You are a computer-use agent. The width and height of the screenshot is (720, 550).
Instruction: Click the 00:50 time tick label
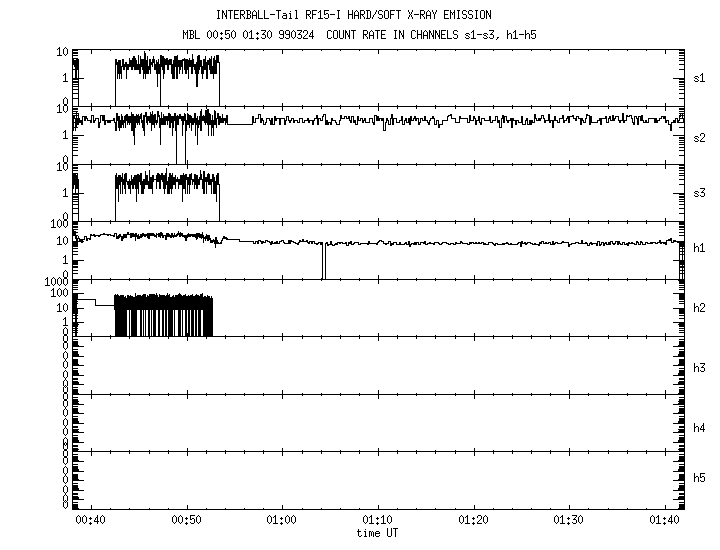[x=187, y=521]
